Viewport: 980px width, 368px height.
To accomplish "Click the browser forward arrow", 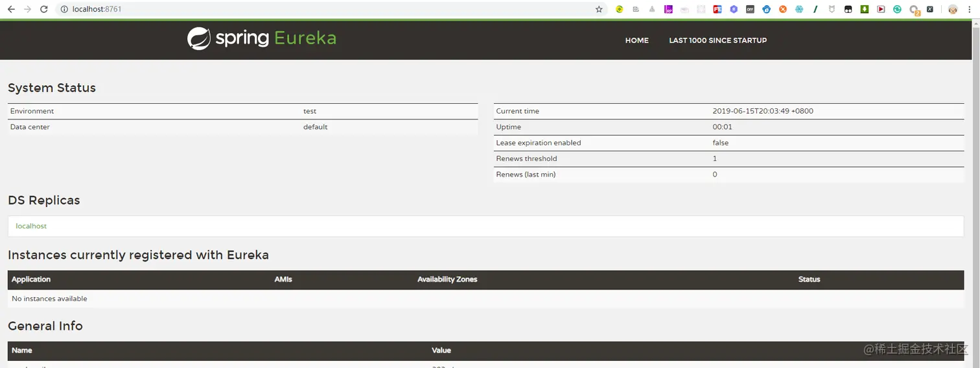I will pos(27,9).
